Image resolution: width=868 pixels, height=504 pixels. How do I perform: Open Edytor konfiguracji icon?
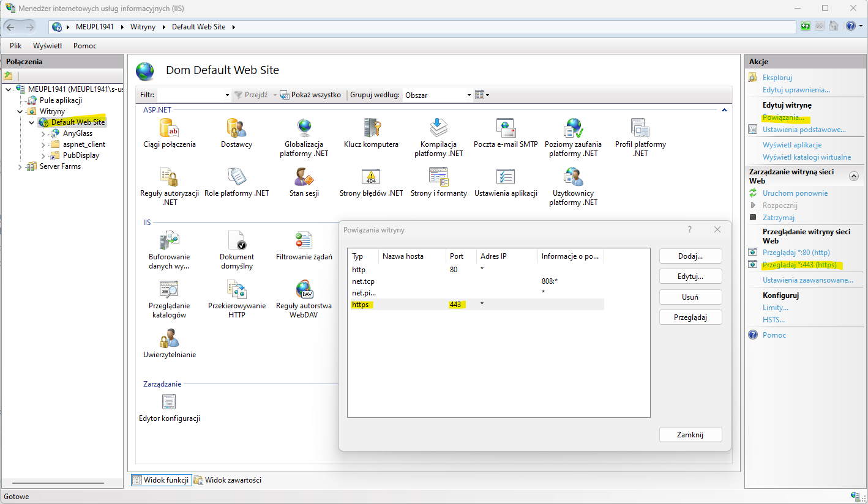169,403
